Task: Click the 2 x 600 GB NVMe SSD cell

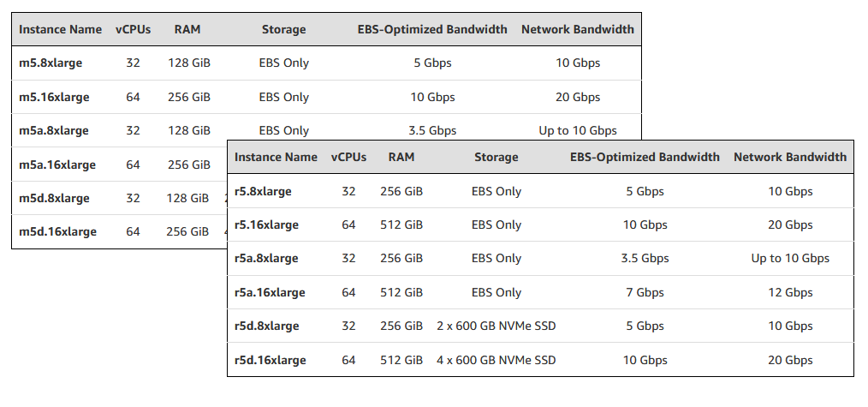Action: pyautogui.click(x=496, y=326)
